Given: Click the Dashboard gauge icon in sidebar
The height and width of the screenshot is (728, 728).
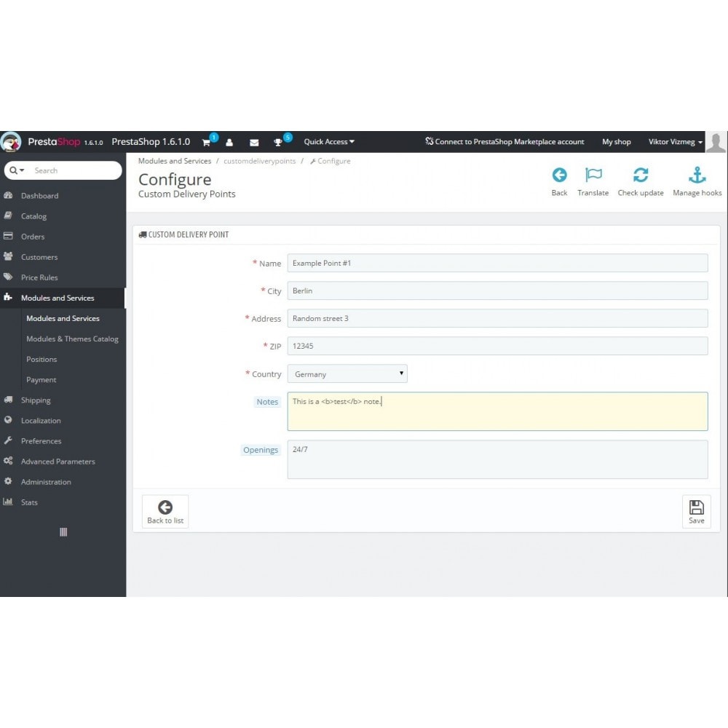Looking at the screenshot, I should coord(8,195).
